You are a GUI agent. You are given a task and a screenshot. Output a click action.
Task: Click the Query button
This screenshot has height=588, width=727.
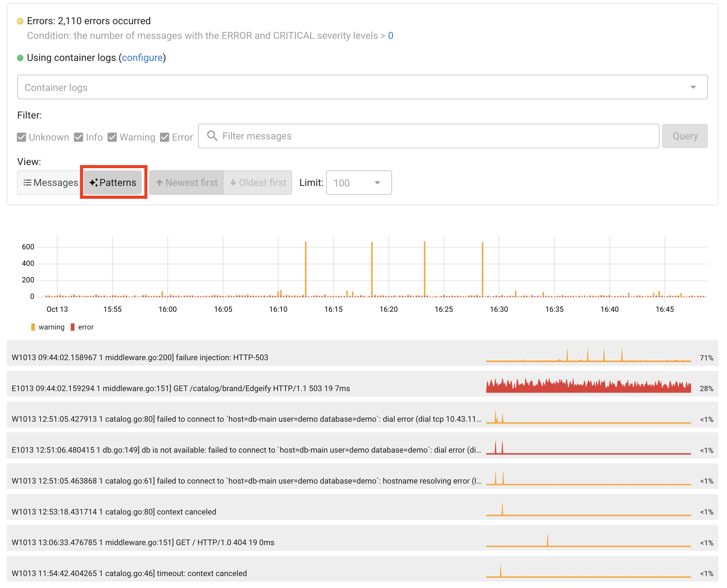click(x=685, y=136)
